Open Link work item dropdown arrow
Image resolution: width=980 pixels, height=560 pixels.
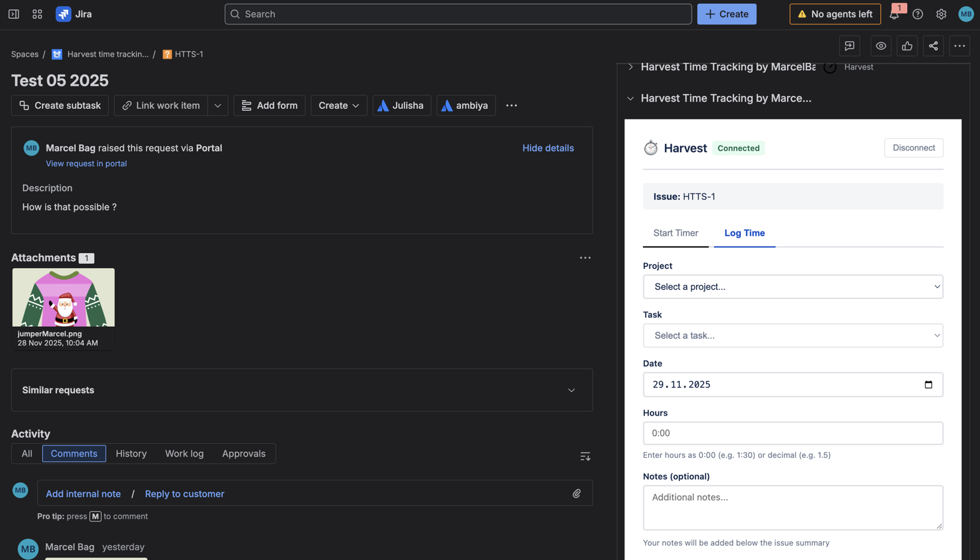click(218, 106)
